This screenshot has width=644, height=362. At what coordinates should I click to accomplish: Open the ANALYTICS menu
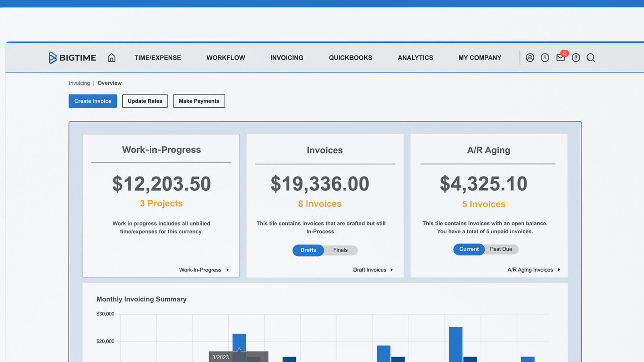tap(415, 58)
